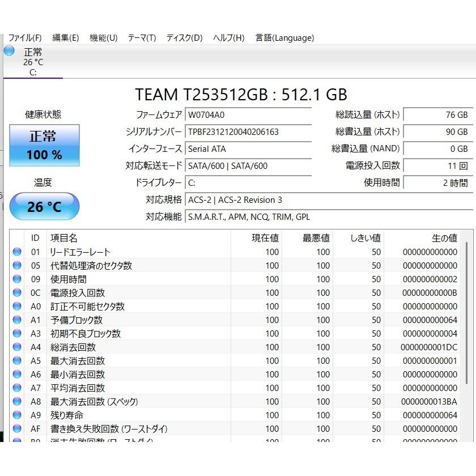
Task: Open the 言語(Language) selection menu
Action: (285, 38)
